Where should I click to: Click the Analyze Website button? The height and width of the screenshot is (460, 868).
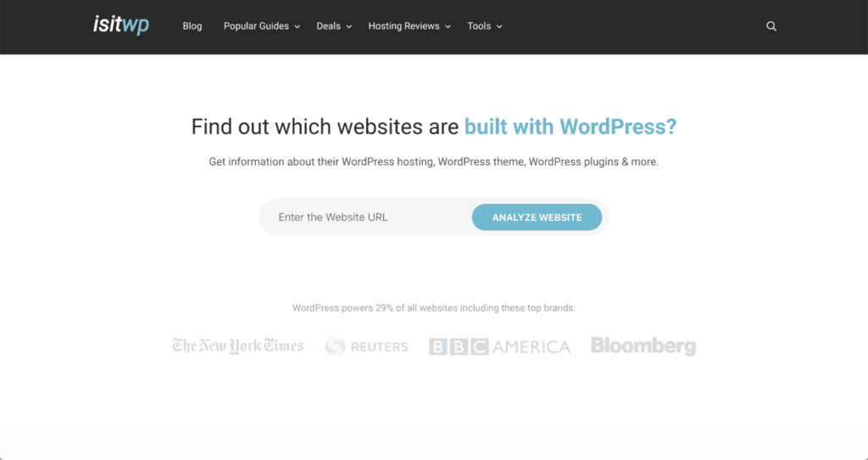(537, 217)
